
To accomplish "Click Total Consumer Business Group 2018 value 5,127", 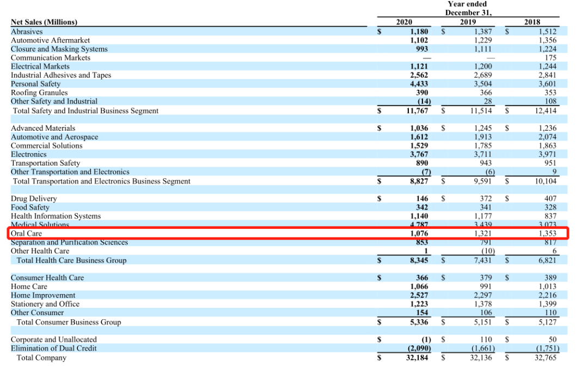I will pos(547,322).
